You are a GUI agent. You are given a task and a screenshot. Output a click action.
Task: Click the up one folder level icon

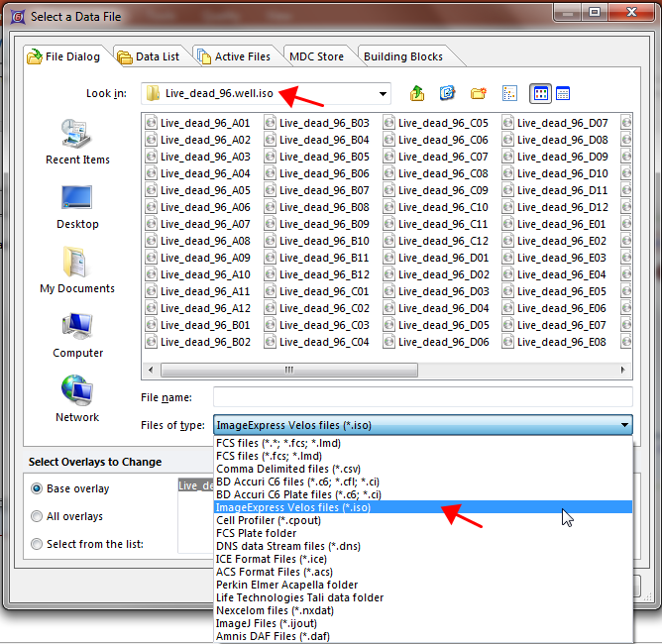(x=417, y=93)
